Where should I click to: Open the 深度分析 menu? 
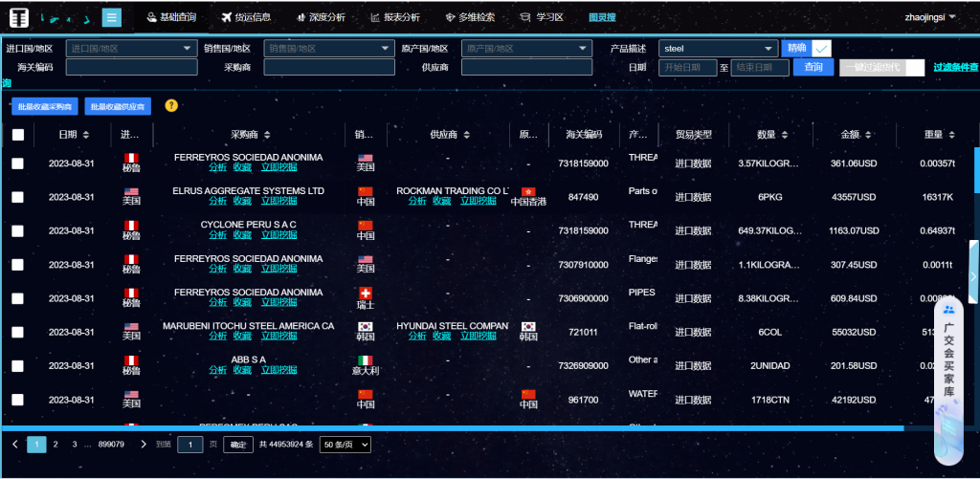click(321, 17)
